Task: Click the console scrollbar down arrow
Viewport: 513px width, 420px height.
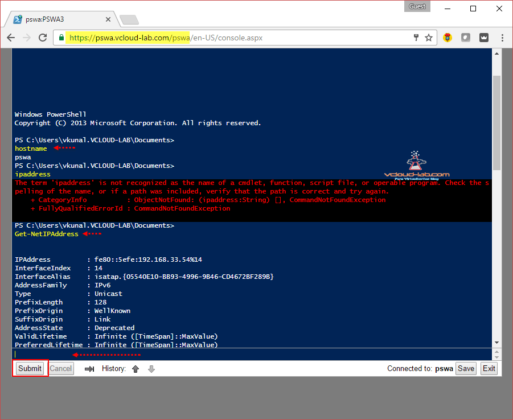Action: coord(496,343)
